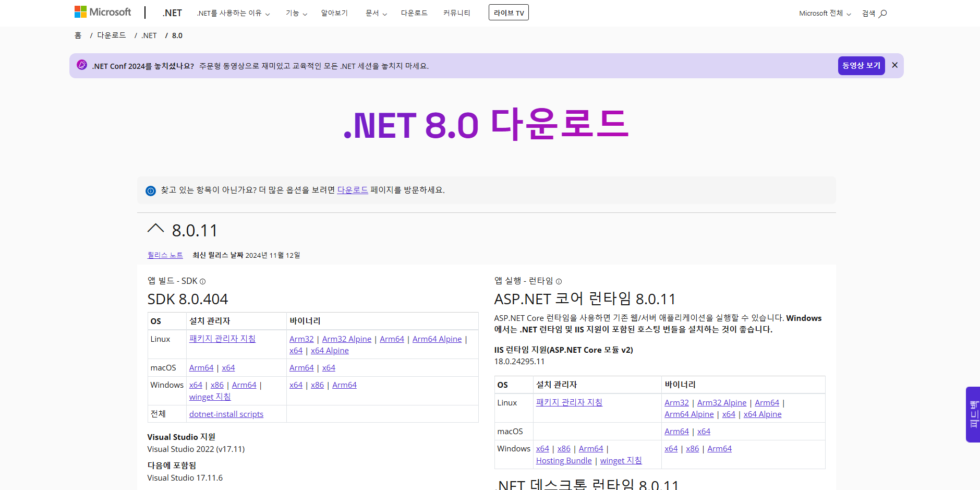Screen dimensions: 980x490
Task: Download SDK Linux Arm64 Alpine binary
Action: pos(437,339)
